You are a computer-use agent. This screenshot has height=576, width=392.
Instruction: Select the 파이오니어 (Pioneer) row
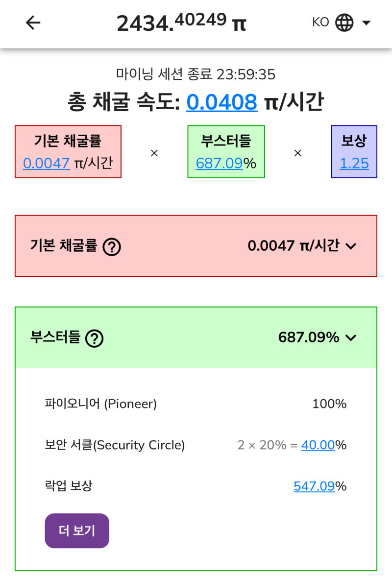point(196,404)
